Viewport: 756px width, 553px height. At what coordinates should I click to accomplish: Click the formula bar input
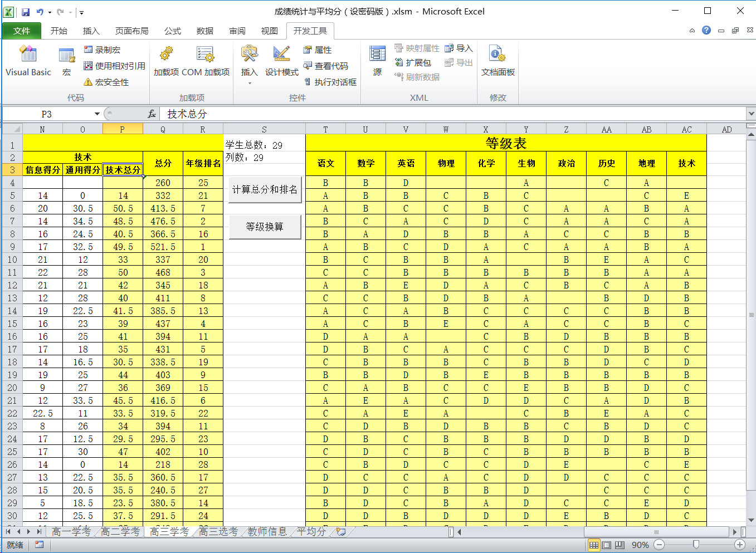pos(452,114)
